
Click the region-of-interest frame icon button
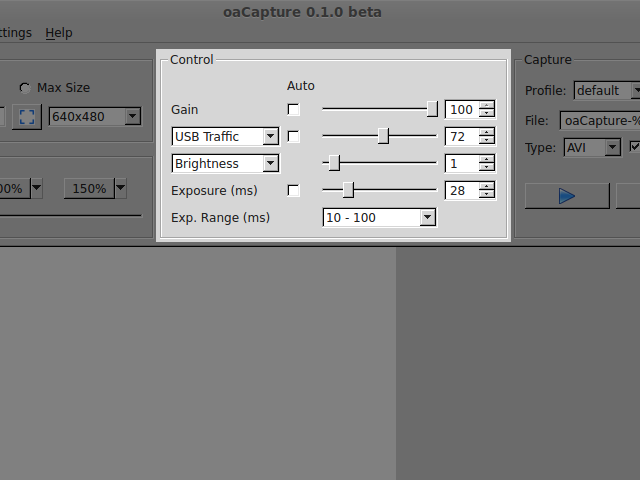(x=27, y=117)
